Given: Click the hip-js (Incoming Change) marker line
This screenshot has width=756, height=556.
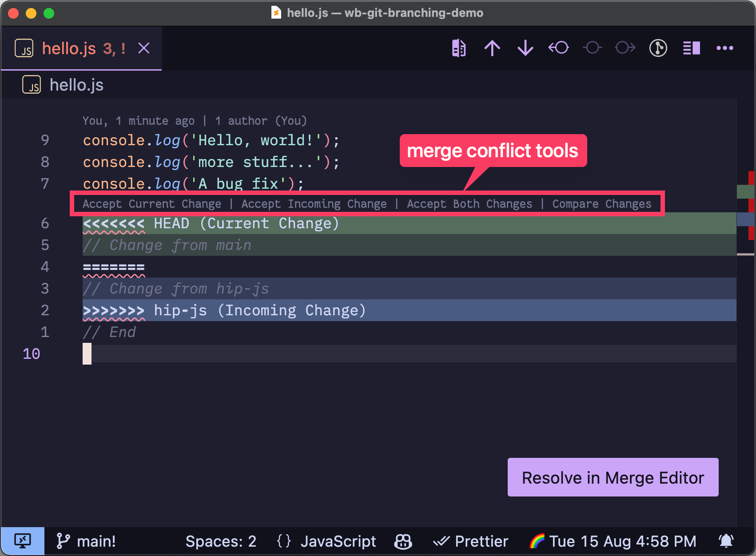Looking at the screenshot, I should pos(409,310).
